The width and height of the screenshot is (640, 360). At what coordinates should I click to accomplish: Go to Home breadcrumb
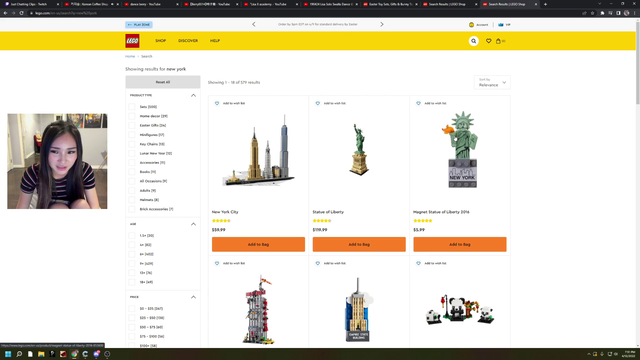click(x=130, y=56)
